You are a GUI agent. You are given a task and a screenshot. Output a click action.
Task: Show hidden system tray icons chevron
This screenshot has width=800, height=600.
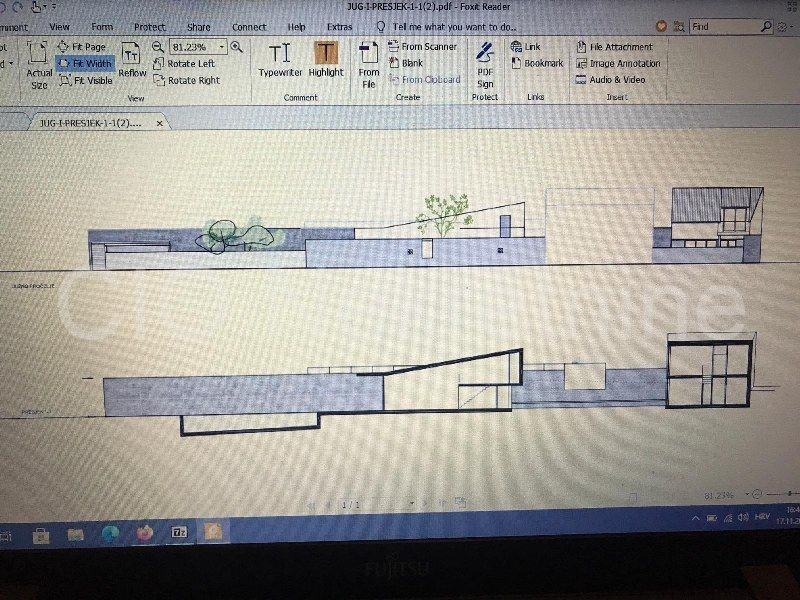[x=696, y=518]
